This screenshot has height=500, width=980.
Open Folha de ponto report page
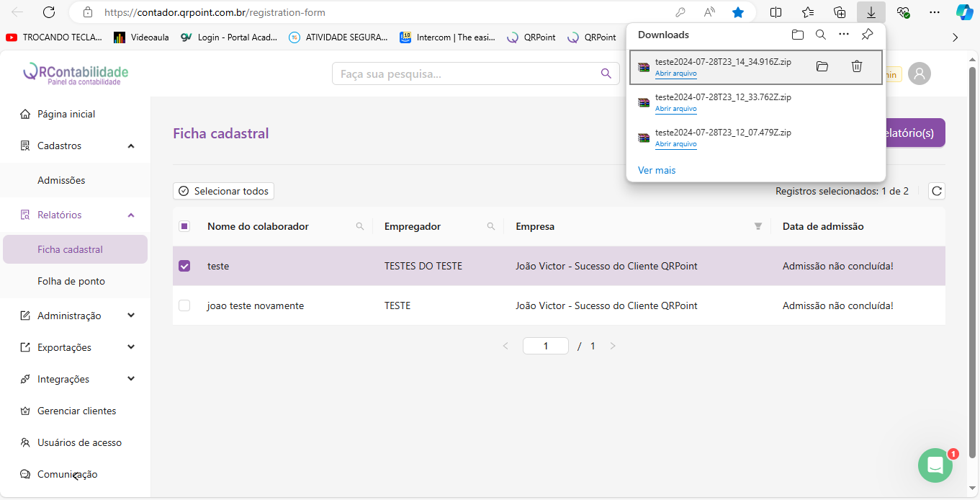71,281
